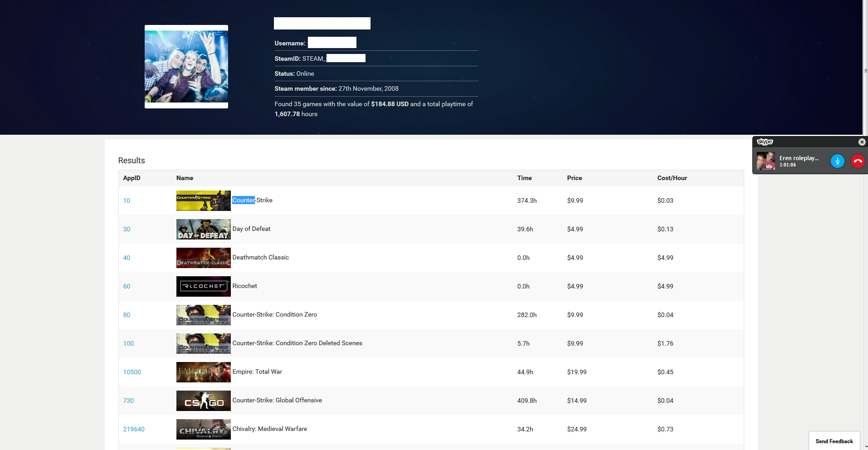Click the 374.3h playtime value
The height and width of the screenshot is (450, 868).
click(527, 201)
